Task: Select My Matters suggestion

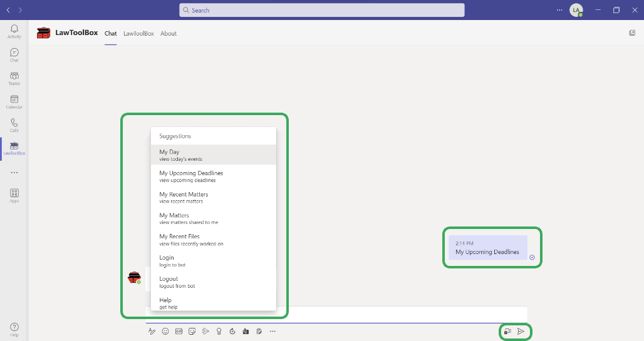Action: [x=214, y=218]
